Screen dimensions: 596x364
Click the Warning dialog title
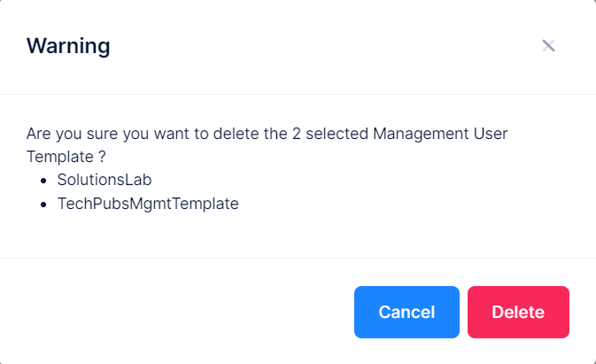point(68,46)
